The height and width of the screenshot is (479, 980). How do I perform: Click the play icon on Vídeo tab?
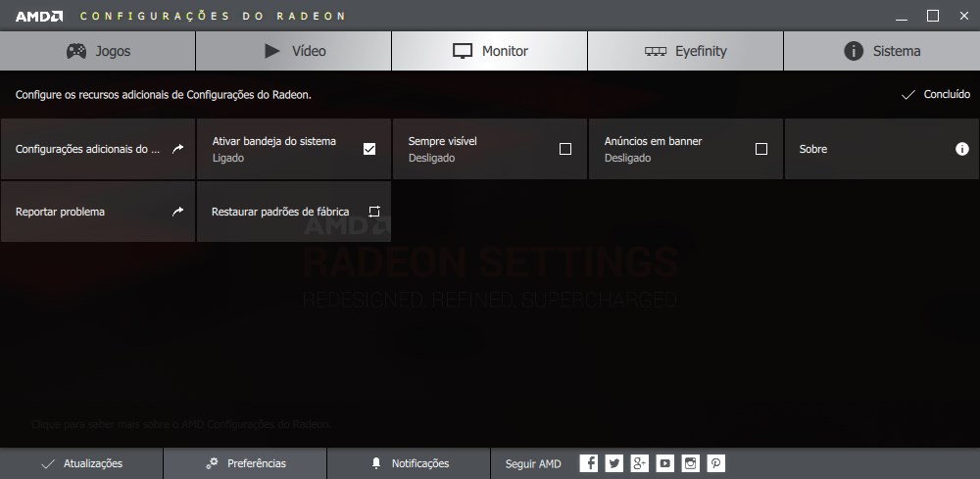pyautogui.click(x=271, y=51)
